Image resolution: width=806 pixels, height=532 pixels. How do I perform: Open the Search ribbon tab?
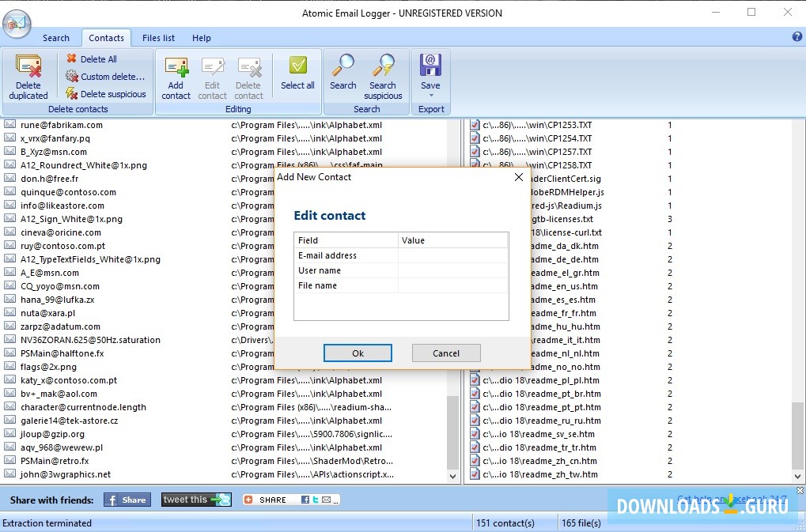(55, 37)
